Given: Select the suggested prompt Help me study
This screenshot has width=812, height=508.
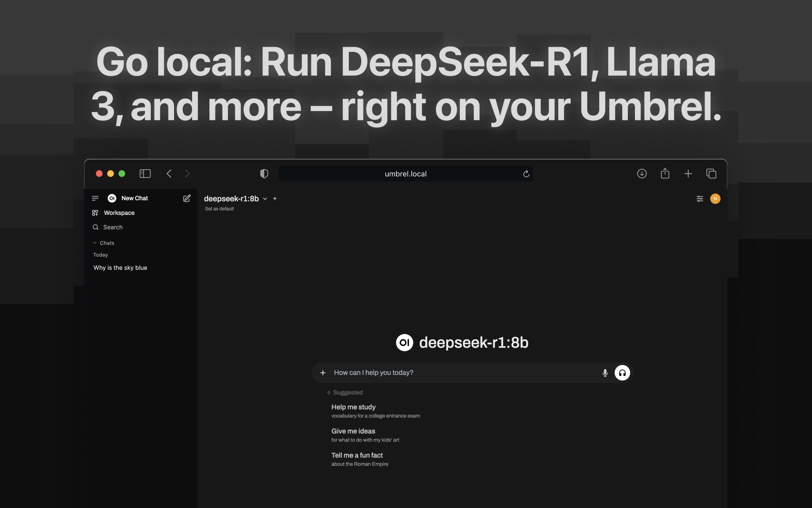Looking at the screenshot, I should pos(353,407).
